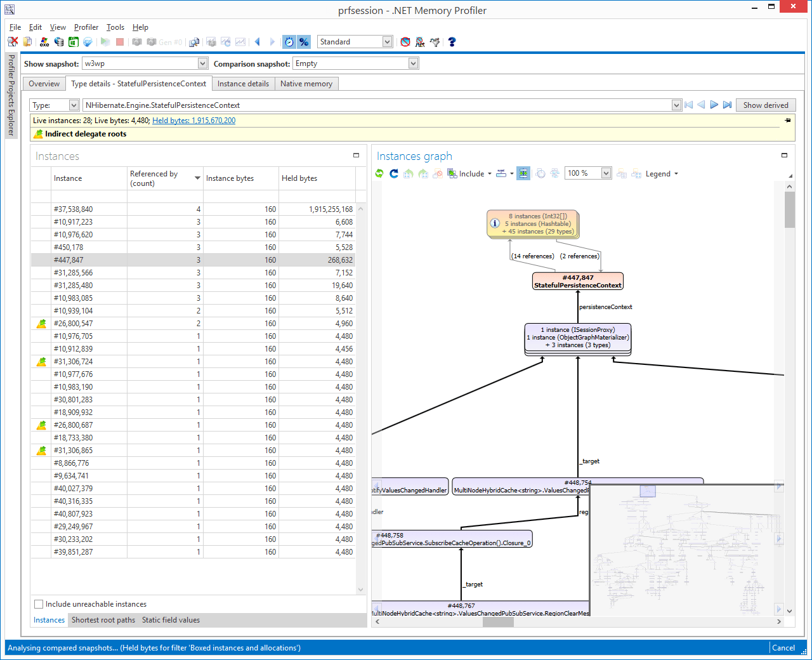This screenshot has height=660, width=812.
Task: Click the red Stop profiling icon
Action: coord(119,41)
